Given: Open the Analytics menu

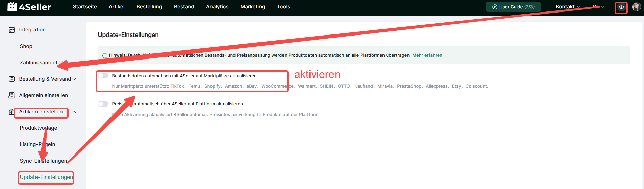Looking at the screenshot, I should [x=217, y=7].
